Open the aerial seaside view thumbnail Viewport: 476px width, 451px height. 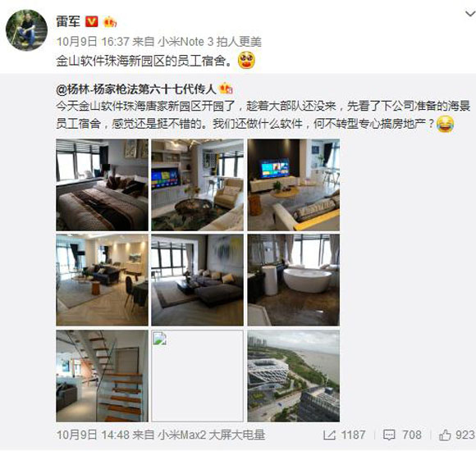click(x=293, y=376)
